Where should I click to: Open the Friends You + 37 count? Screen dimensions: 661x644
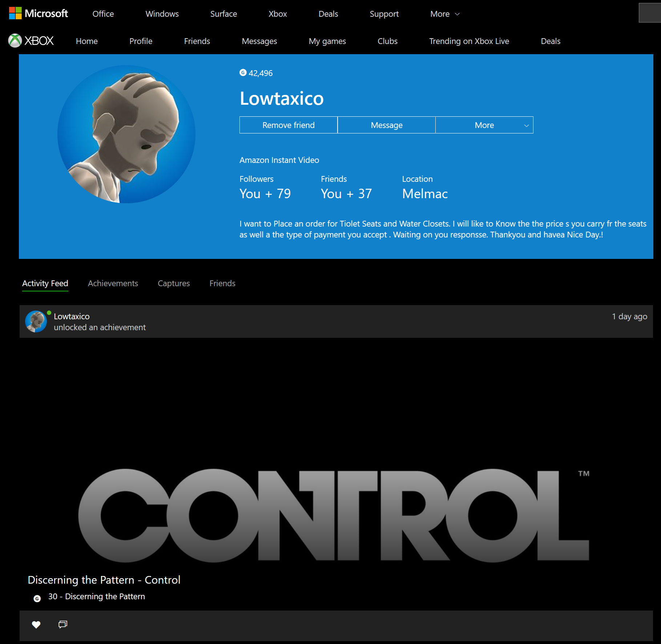346,193
